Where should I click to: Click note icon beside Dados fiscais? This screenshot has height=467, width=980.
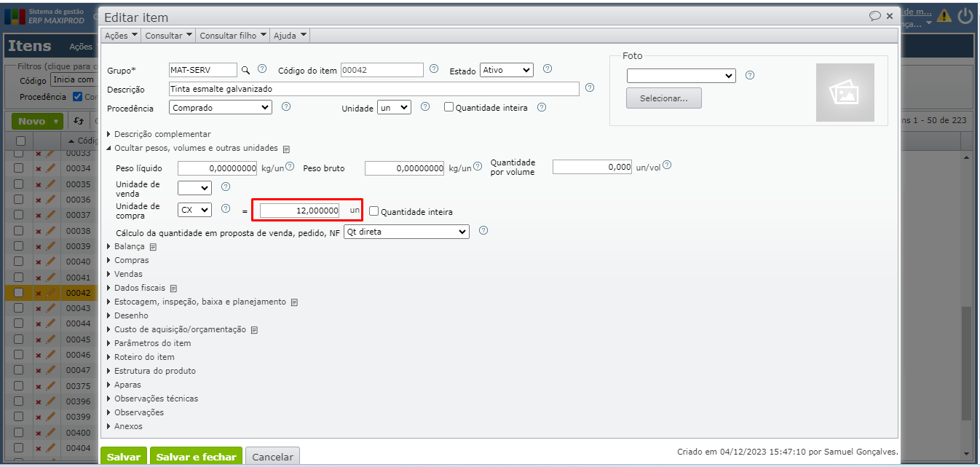(173, 289)
